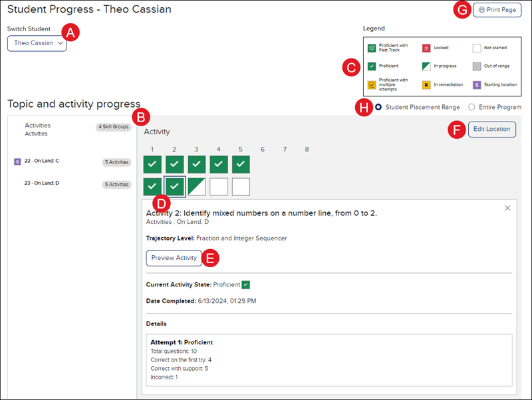Close the Activity 2 details panel
This screenshot has height=400, width=532.
click(x=507, y=208)
